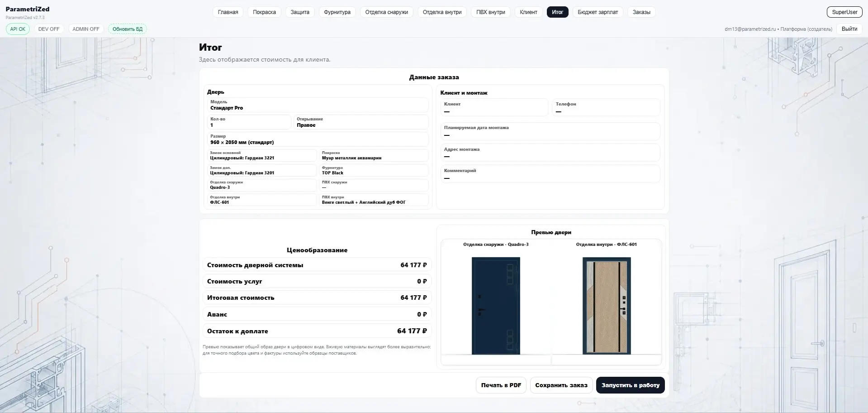Click Покраска Муар металлик аквамарин field
Screen dimensions: 868x413
pyautogui.click(x=374, y=156)
